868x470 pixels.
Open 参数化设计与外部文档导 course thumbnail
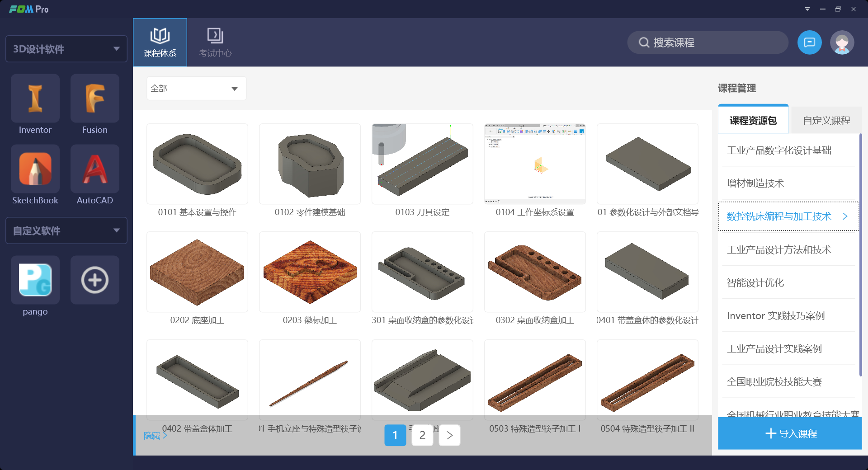click(647, 164)
